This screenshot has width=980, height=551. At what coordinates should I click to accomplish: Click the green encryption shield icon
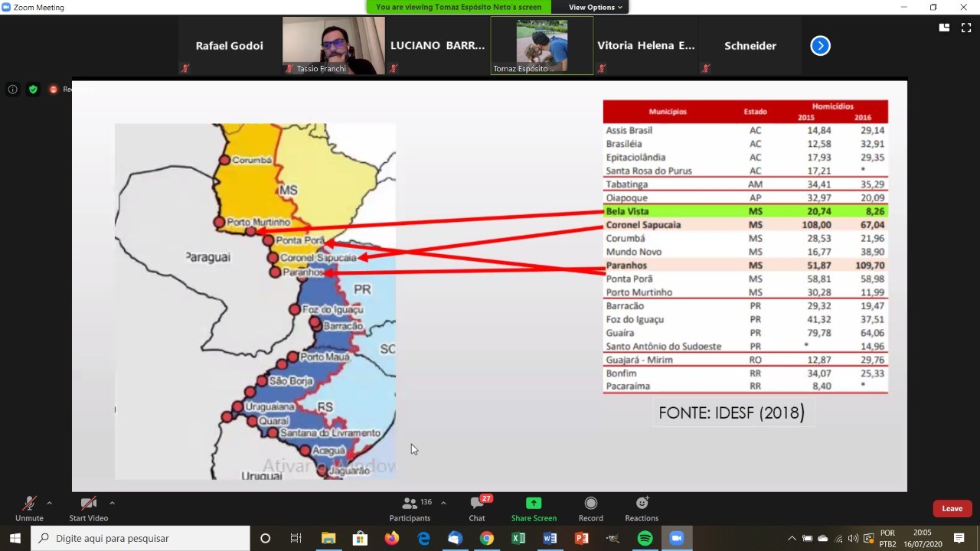[x=33, y=90]
